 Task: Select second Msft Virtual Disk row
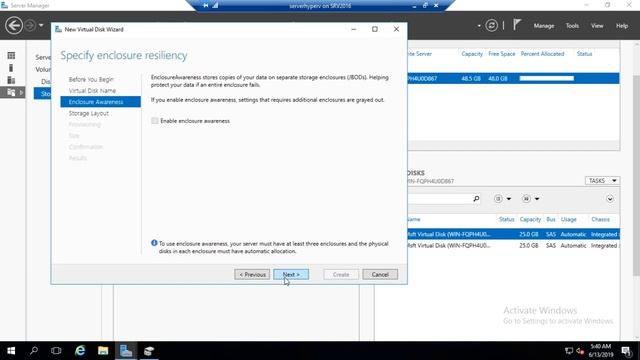513,246
